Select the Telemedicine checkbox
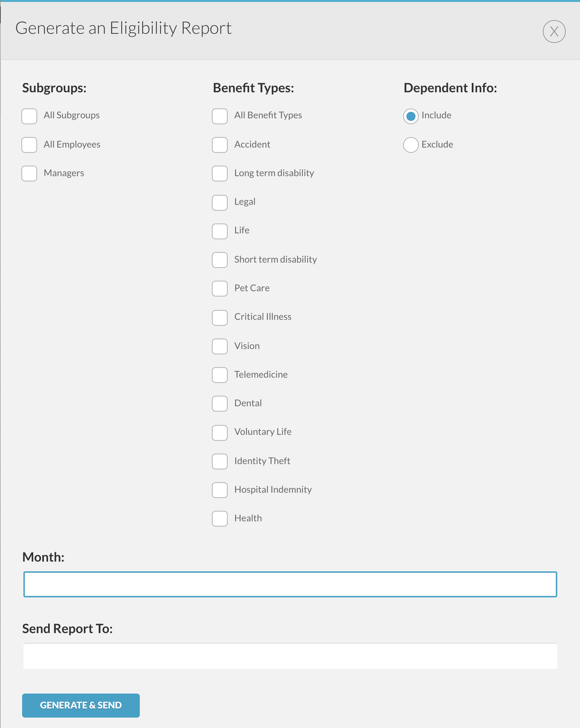 [x=220, y=375]
